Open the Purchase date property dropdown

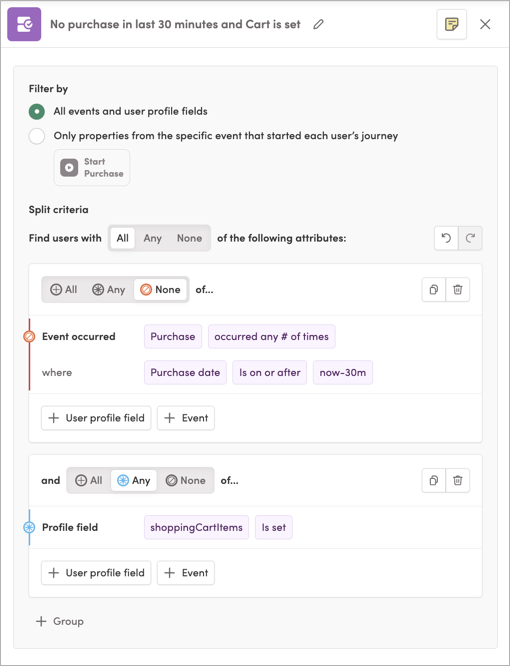click(185, 373)
